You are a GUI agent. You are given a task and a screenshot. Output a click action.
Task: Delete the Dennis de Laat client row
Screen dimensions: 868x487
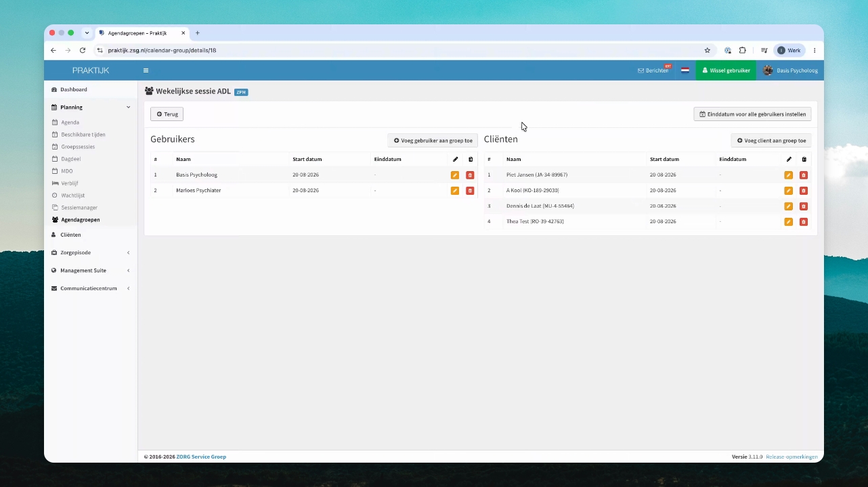tap(804, 206)
